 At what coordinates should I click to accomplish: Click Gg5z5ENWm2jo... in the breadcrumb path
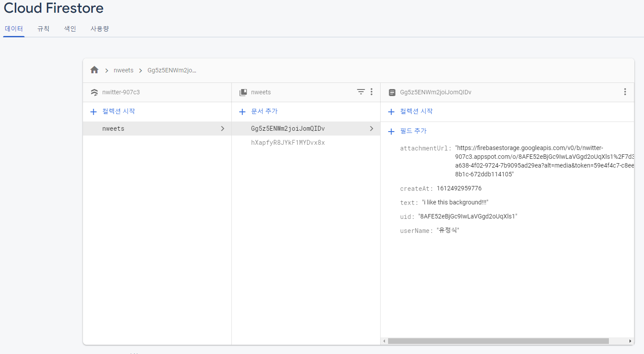[172, 70]
